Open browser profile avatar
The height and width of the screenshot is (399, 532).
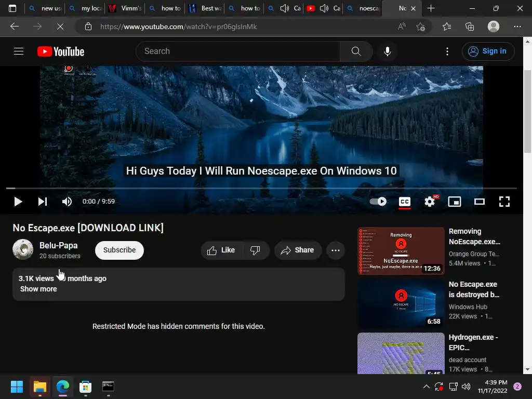[x=494, y=26]
